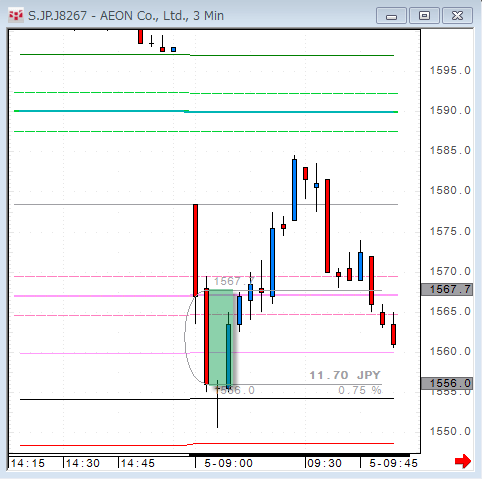The height and width of the screenshot is (479, 482).
Task: Click the window title S.JP.J8267 AEON text
Action: (x=126, y=16)
